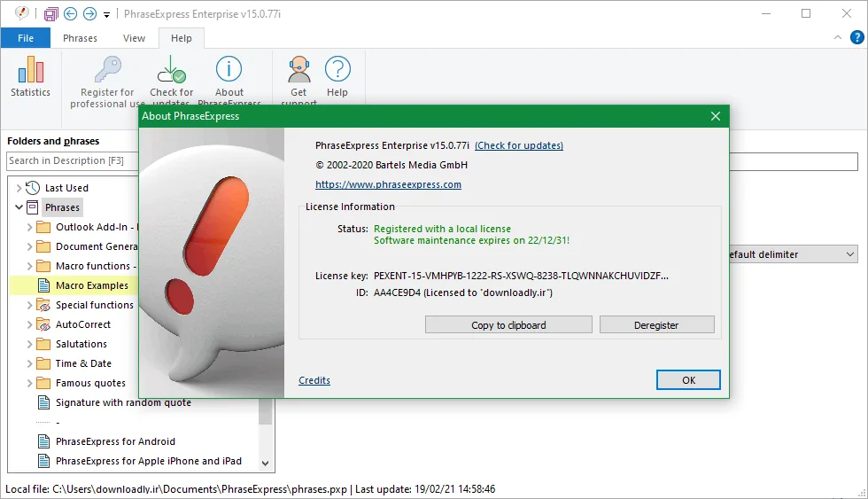868x499 pixels.
Task: Click Help question mark ribbon icon
Action: 337,70
